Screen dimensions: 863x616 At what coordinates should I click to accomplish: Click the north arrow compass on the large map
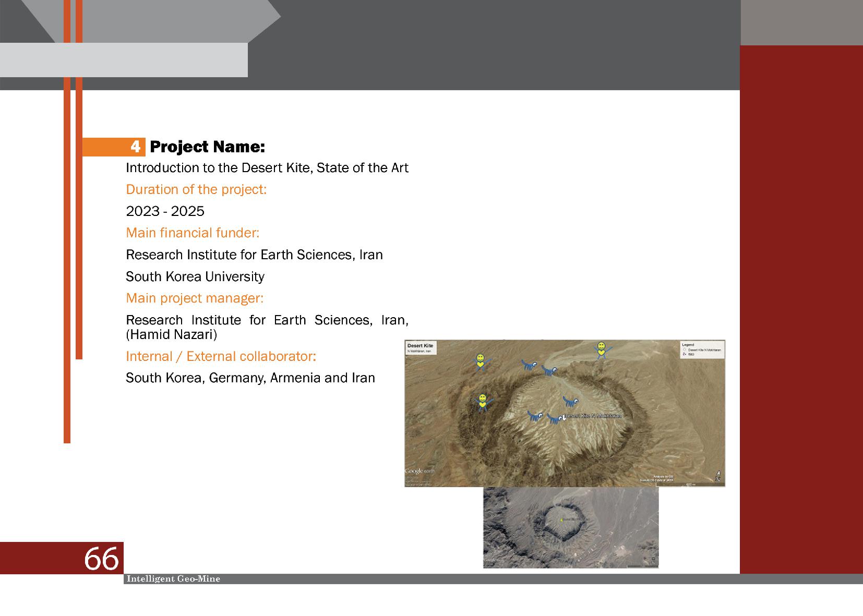tap(718, 475)
